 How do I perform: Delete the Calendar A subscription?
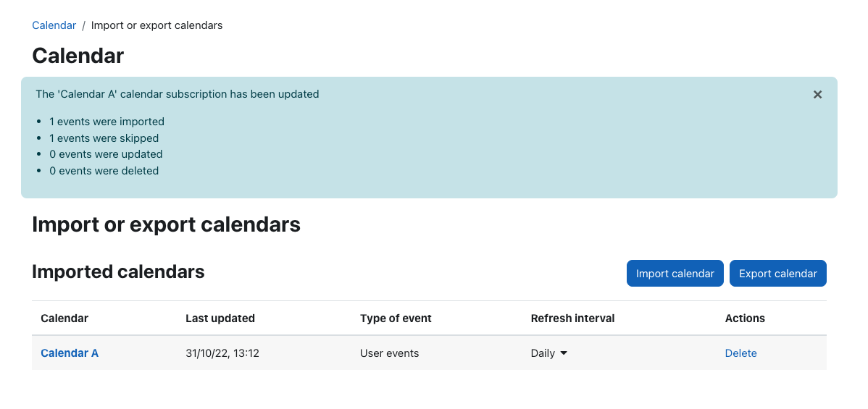click(x=740, y=353)
